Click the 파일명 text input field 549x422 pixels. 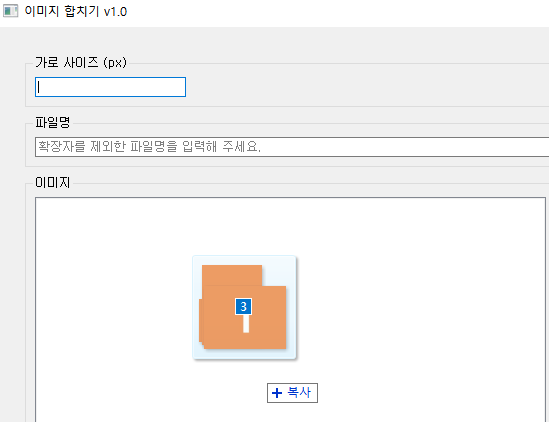coord(292,147)
